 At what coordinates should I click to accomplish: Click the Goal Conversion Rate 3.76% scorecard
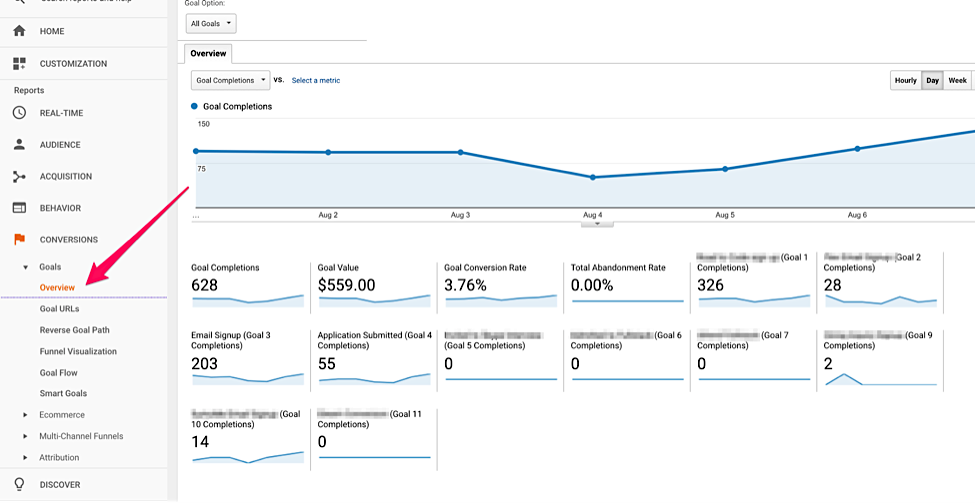(501, 285)
